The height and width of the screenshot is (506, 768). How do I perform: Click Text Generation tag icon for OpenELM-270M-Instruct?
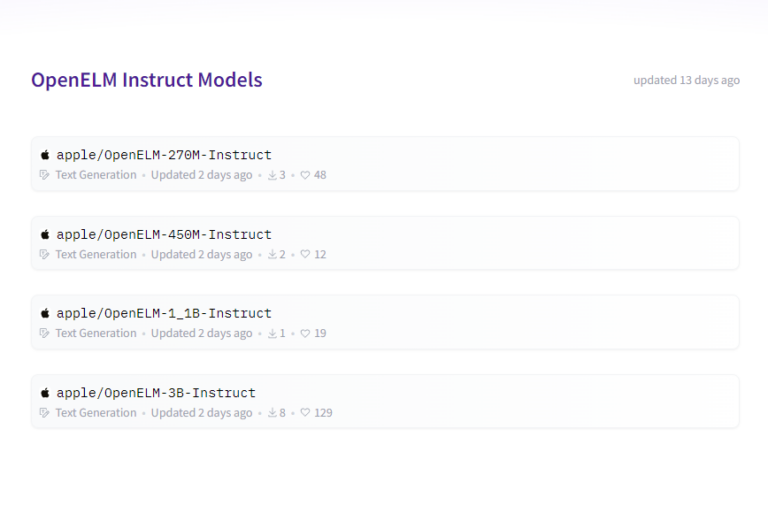pos(44,175)
